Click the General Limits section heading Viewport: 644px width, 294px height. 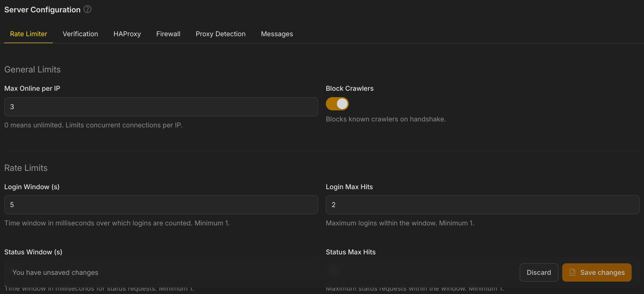click(x=32, y=69)
